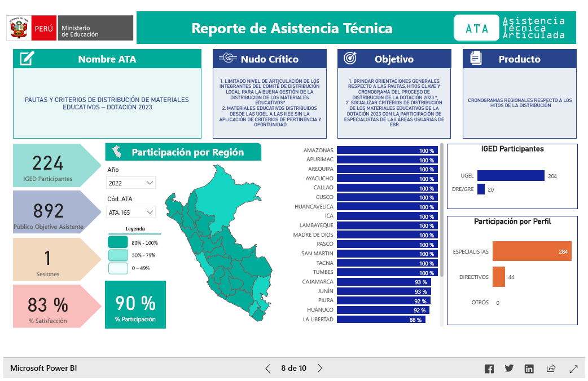The width and height of the screenshot is (588, 381).
Task: Click the region bar chart vertical scrollbar
Action: click(442, 210)
